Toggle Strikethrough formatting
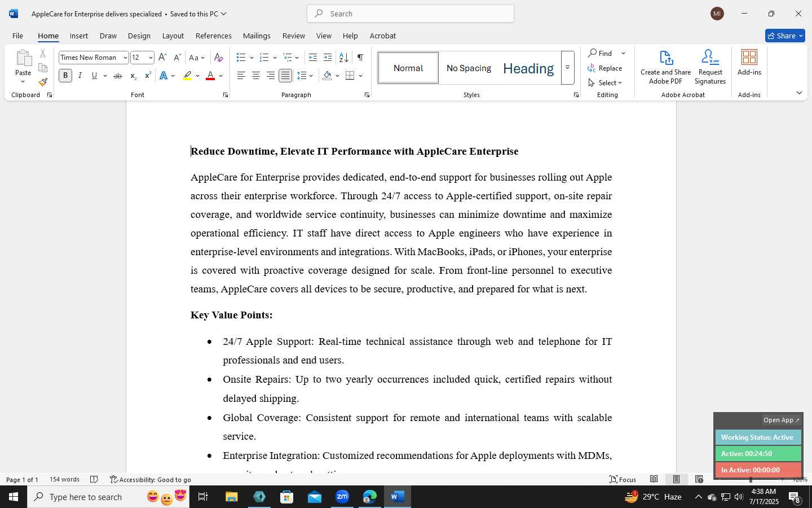The height and width of the screenshot is (508, 812). 118,76
